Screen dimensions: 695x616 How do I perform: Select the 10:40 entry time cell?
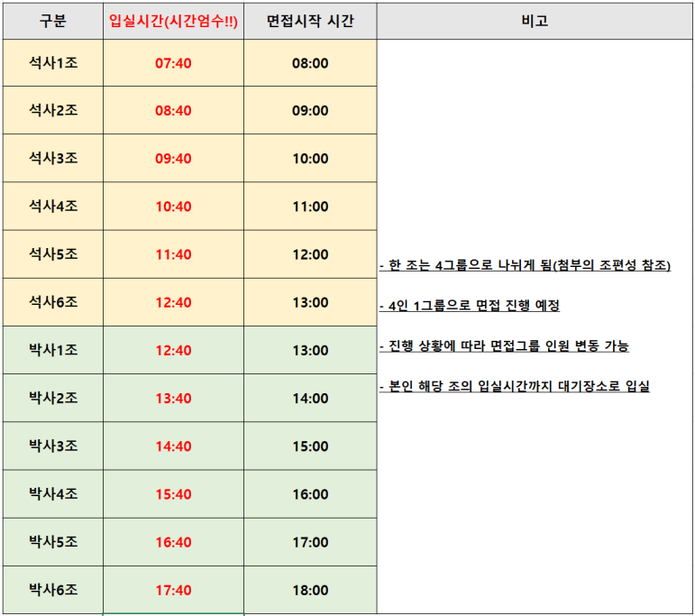pos(173,207)
